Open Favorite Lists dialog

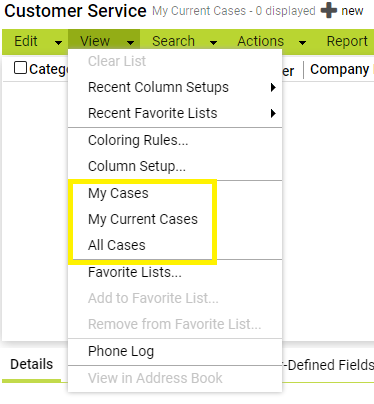[135, 272]
